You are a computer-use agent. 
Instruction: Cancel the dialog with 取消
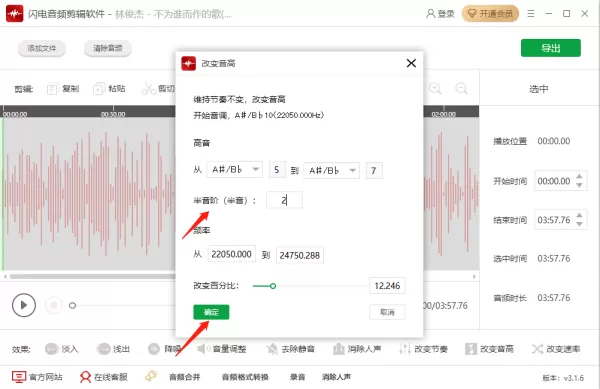(387, 312)
